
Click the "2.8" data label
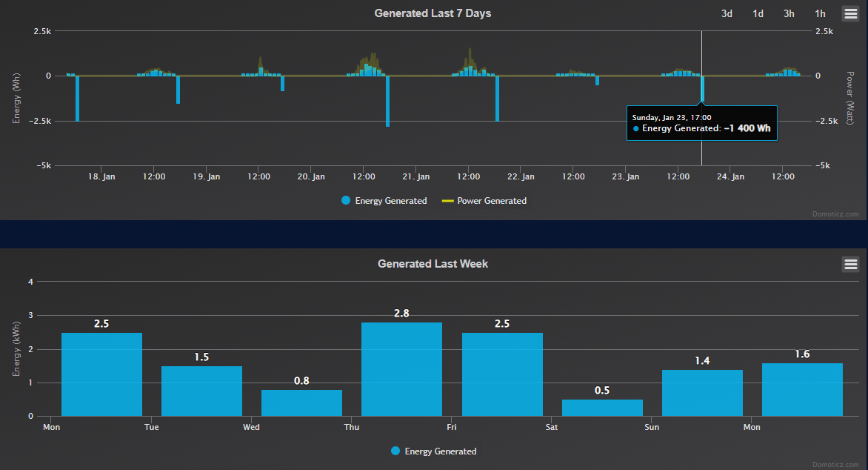tap(401, 314)
